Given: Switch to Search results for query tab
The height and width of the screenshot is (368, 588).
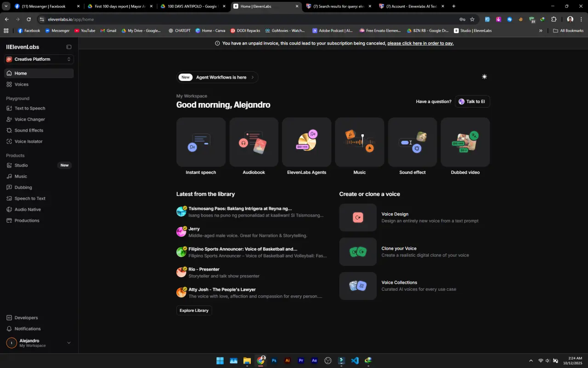Looking at the screenshot, I should 338,6.
